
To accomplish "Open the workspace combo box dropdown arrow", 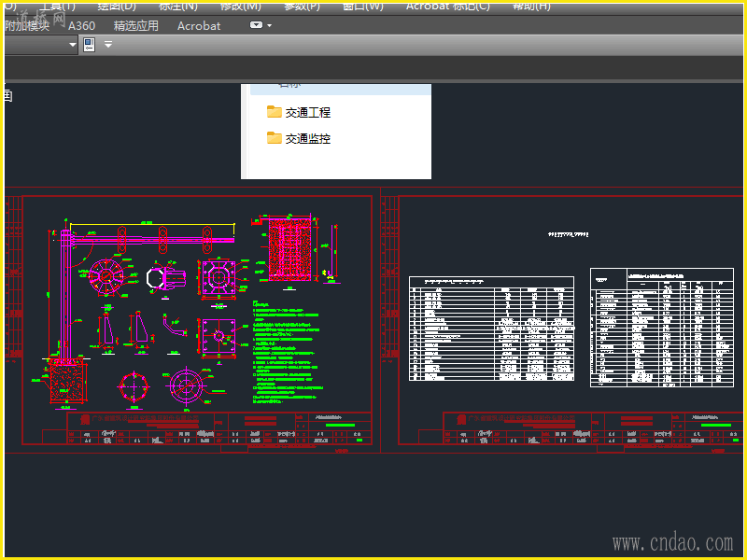I will pos(73,45).
